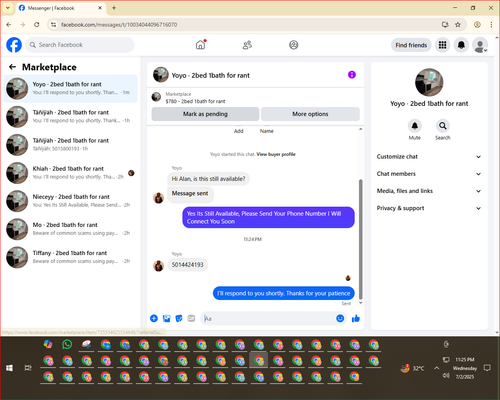Show hidden system tray icons
500x400 pixels.
point(436,368)
